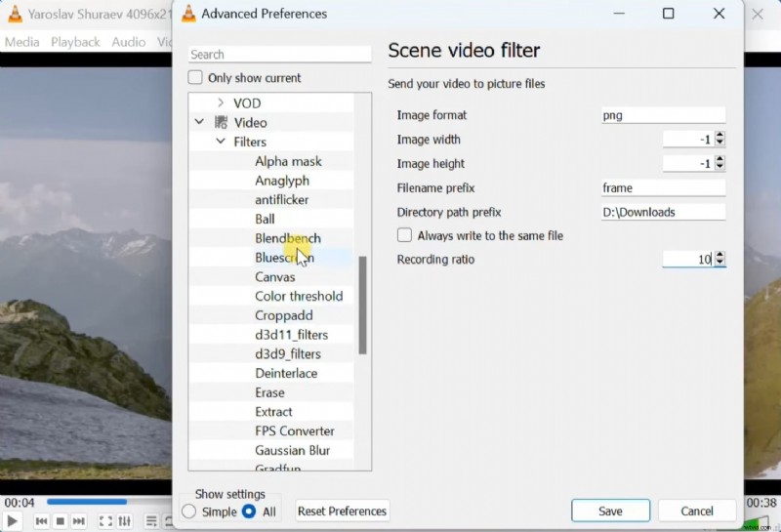Click the stop playback icon

(x=60, y=521)
